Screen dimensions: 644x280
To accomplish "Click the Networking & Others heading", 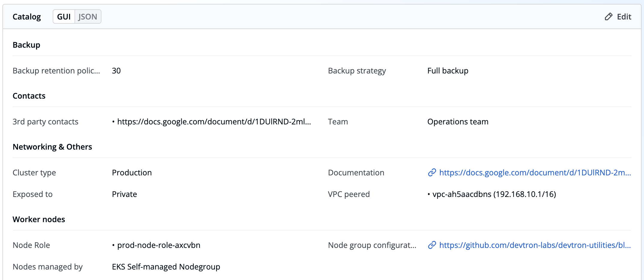I will click(52, 147).
